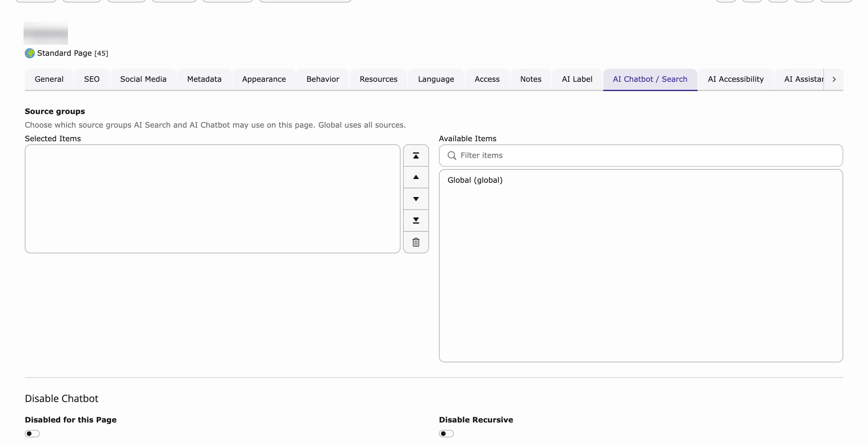Move selected item up one position
Image resolution: width=868 pixels, height=446 pixels.
click(x=416, y=177)
